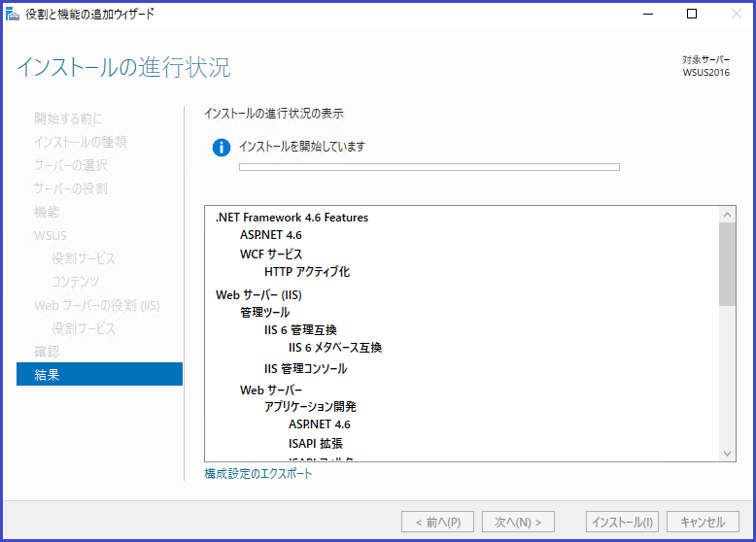Click the blue information icon
Viewport: 756px width, 542px height.
[x=222, y=147]
